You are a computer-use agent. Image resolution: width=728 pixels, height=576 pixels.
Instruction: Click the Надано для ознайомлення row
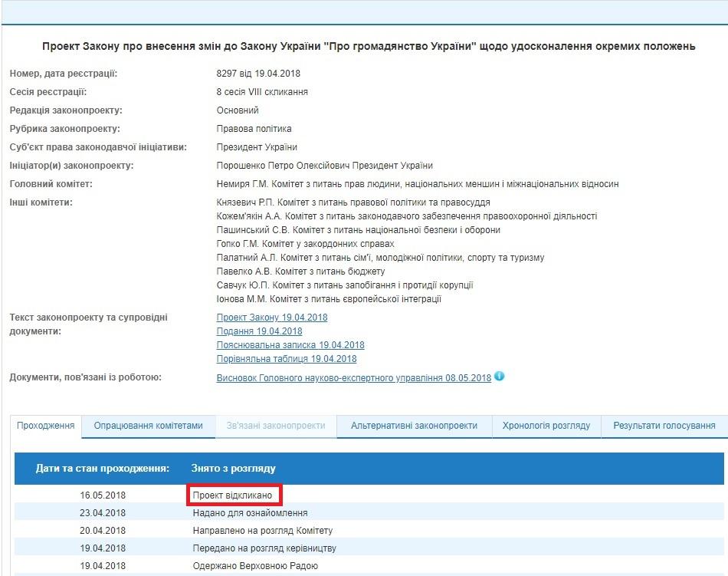250,513
